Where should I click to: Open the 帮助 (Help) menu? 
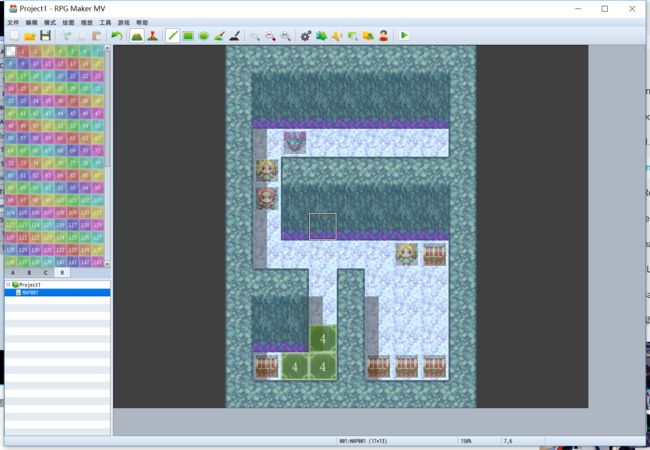[142, 22]
